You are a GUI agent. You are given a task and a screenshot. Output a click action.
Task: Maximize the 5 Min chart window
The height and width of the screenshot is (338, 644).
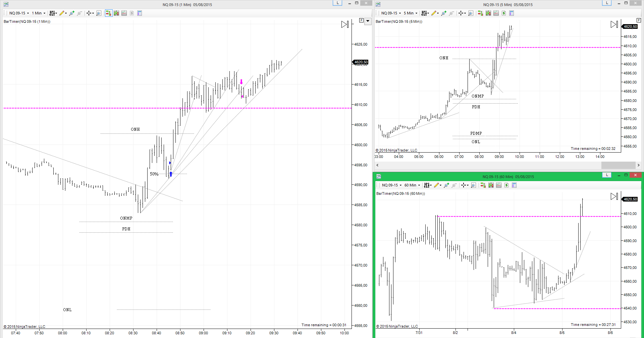tap(626, 3)
